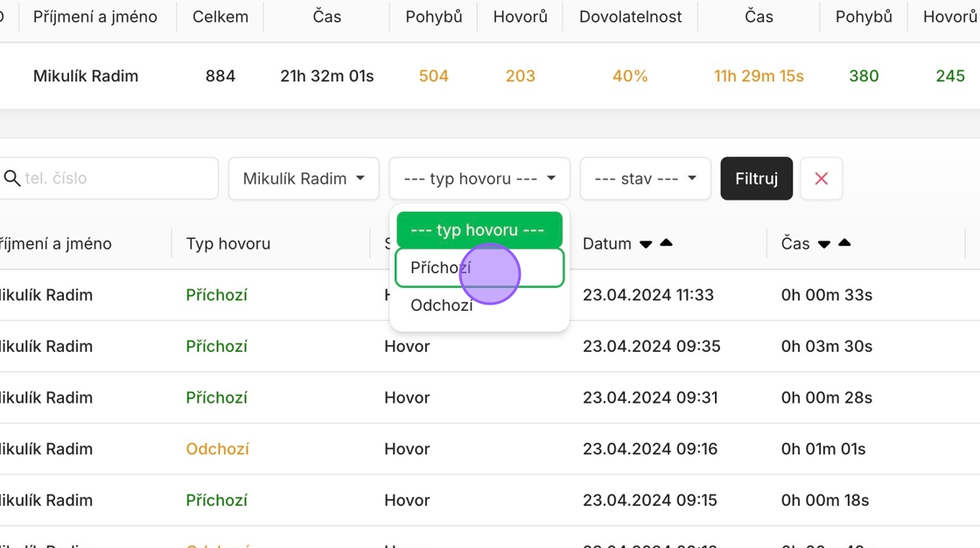Click duration 0h 00m 33s
The image size is (980, 548).
826,295
